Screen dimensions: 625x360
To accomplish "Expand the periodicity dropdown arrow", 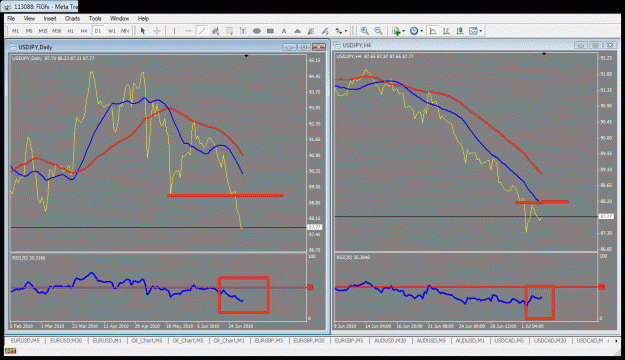I will click(x=421, y=31).
